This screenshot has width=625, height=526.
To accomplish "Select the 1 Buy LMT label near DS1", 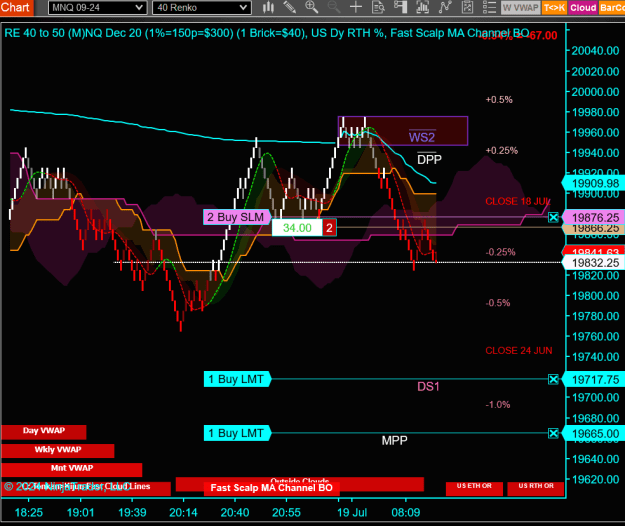I will [x=237, y=379].
